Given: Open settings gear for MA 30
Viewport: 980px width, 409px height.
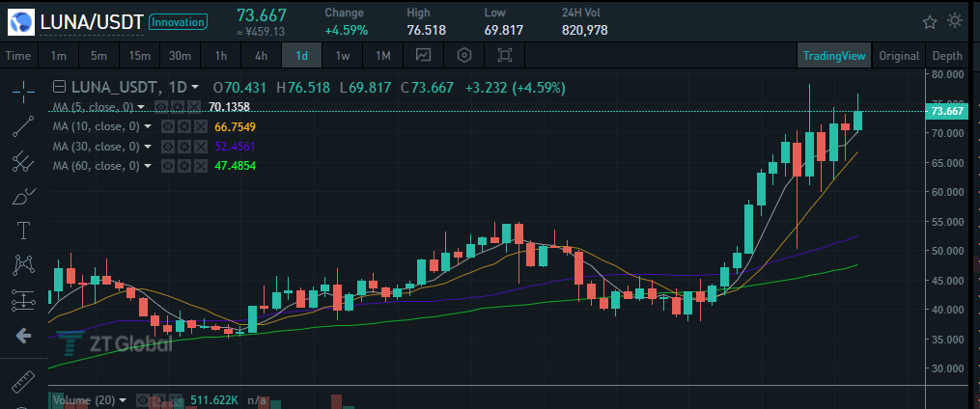Looking at the screenshot, I should point(183,147).
